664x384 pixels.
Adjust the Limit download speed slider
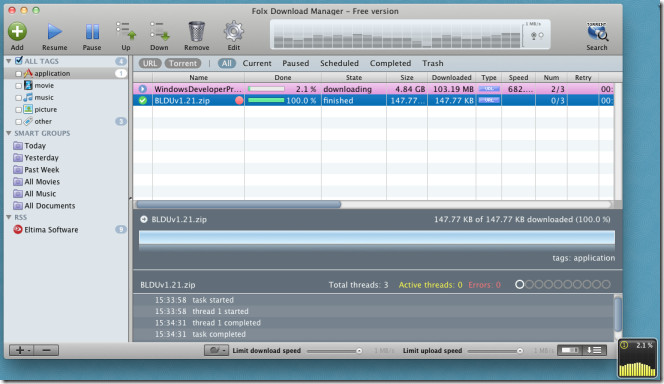(x=334, y=351)
